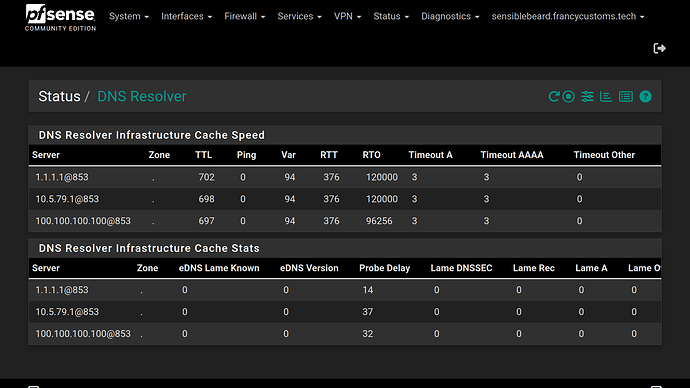This screenshot has height=388, width=690.
Task: Click the Infrastructure Cache Speed panel heading
Action: click(x=152, y=135)
